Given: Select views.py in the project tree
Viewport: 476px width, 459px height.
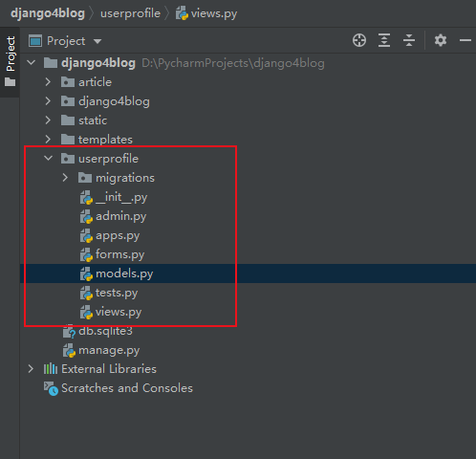Looking at the screenshot, I should 119,312.
